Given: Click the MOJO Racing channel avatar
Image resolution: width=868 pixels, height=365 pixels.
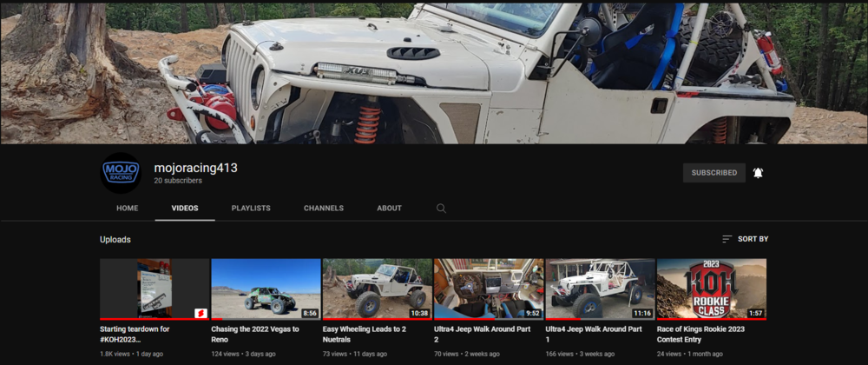Looking at the screenshot, I should click(x=121, y=173).
